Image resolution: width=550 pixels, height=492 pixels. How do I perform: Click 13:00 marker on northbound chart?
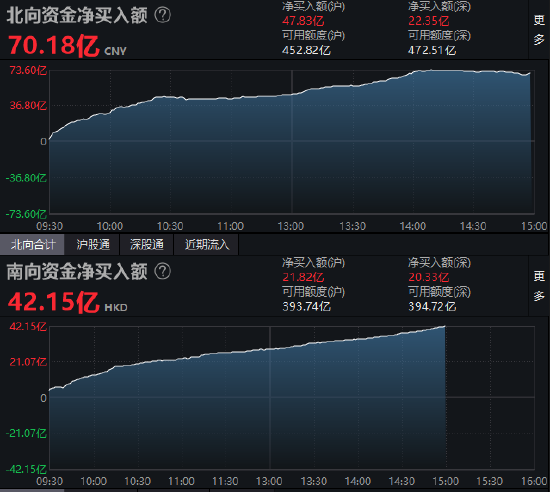click(x=291, y=226)
